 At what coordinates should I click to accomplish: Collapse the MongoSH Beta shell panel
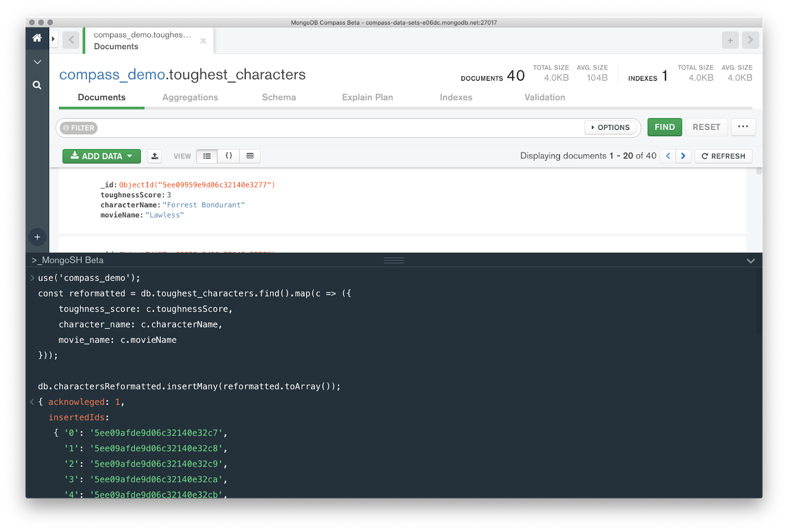tap(751, 260)
